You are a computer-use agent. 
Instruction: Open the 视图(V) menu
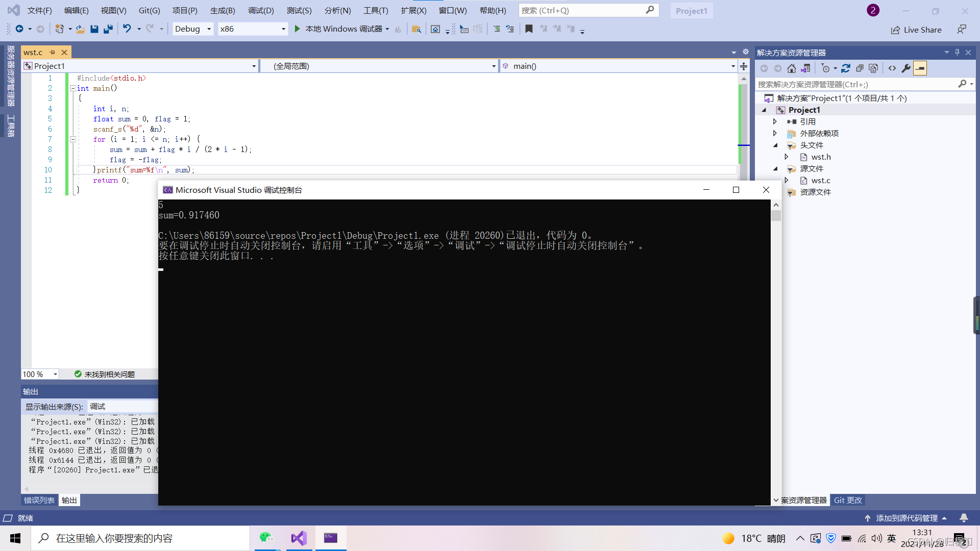click(113, 10)
